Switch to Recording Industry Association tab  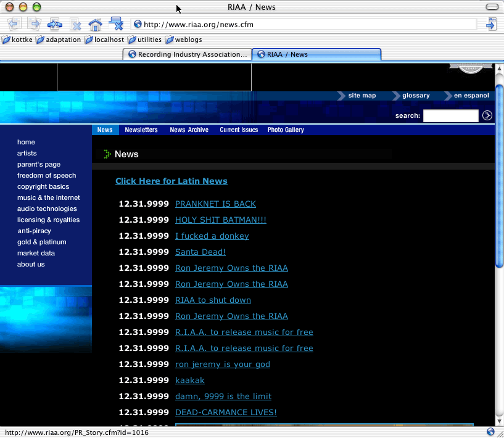pos(188,54)
